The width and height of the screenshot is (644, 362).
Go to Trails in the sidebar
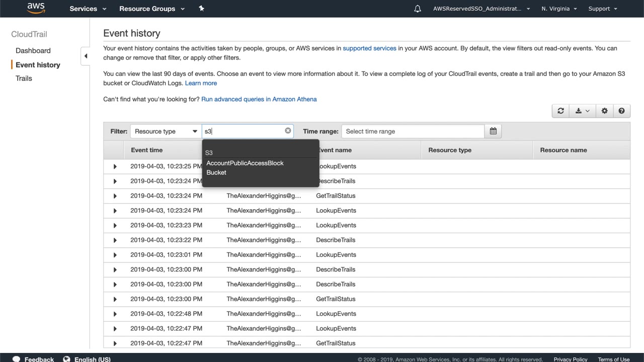coord(24,78)
